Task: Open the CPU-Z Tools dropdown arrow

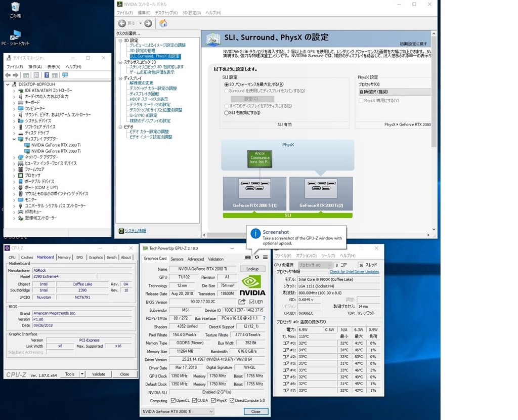Action: tap(82, 374)
